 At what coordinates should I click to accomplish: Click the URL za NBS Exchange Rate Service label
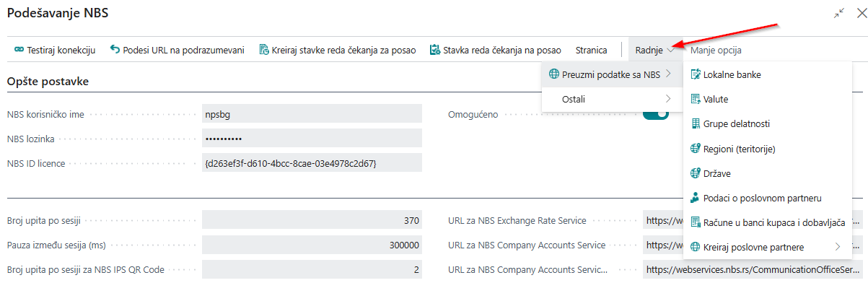tap(517, 220)
